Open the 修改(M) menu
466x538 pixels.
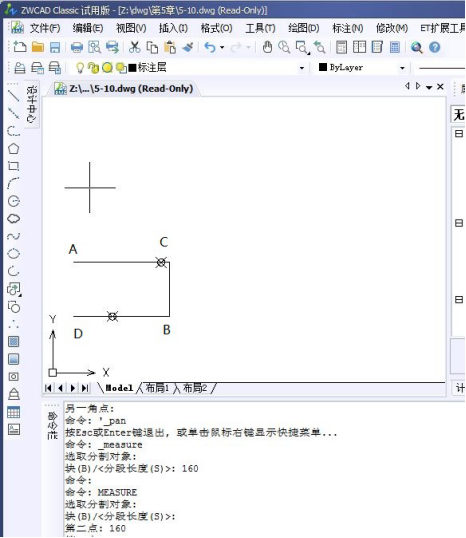(x=392, y=28)
